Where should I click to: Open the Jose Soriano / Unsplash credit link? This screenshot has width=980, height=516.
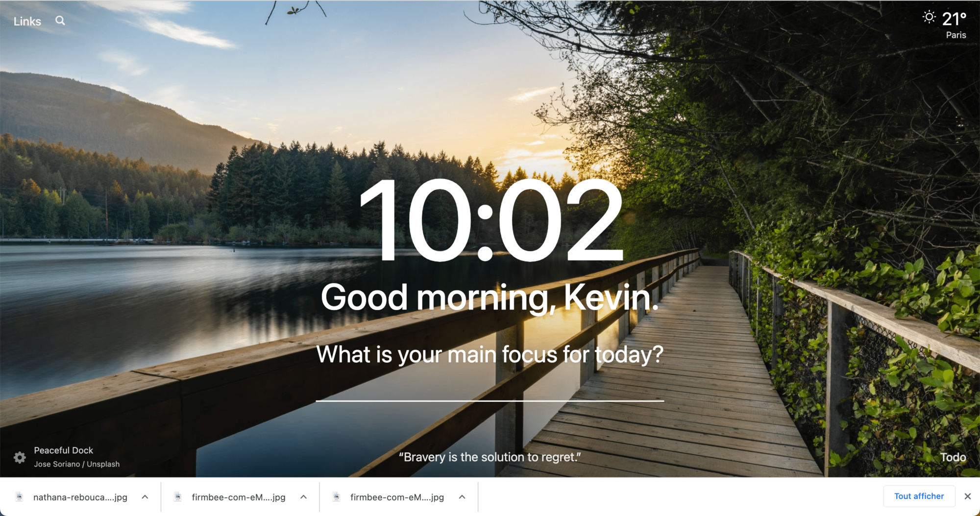click(77, 464)
